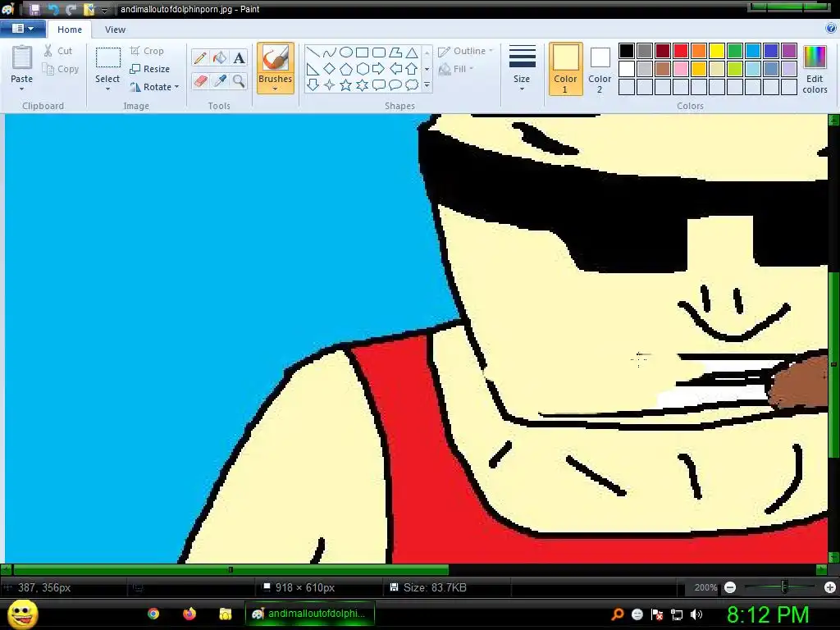Switch to the Home tab
840x630 pixels.
pyautogui.click(x=70, y=30)
